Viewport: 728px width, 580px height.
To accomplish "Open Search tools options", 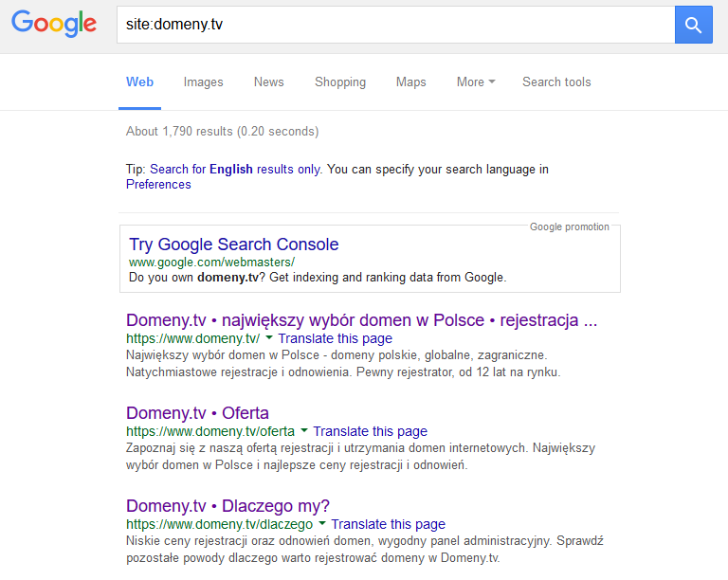I will pyautogui.click(x=556, y=82).
